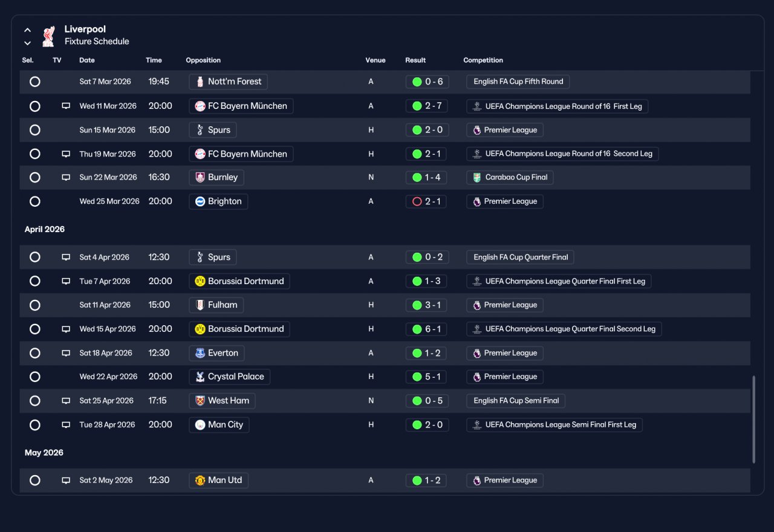Click the Fulham club badge icon
Viewport: 774px width, 532px height.
coord(200,305)
